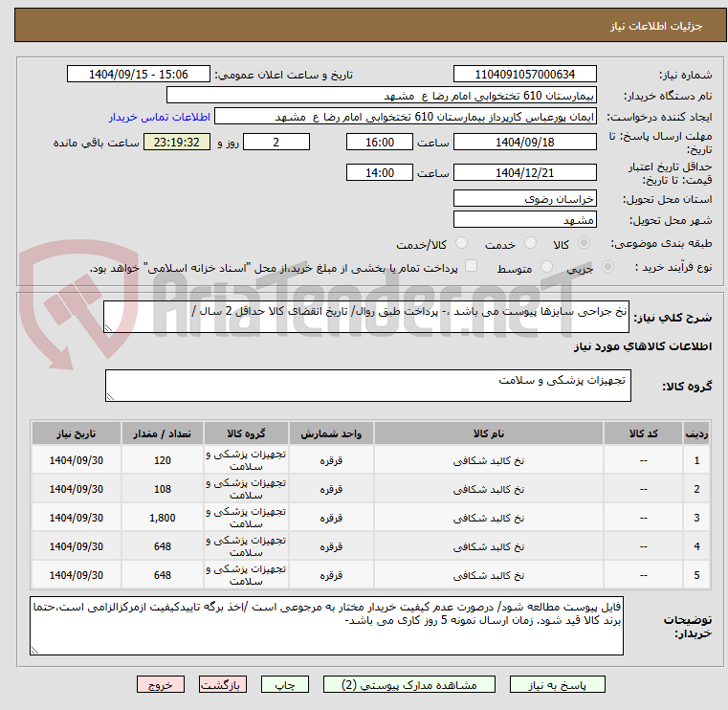Viewport: 728px width, 710px height.
Task: Grab resize handle of توضیحات خریدار textarea
Action: tap(34, 650)
